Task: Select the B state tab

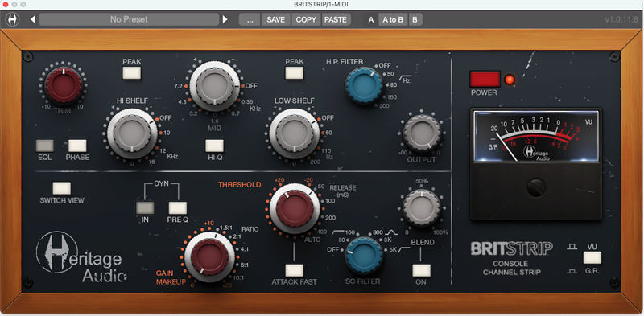Action: pos(415,19)
